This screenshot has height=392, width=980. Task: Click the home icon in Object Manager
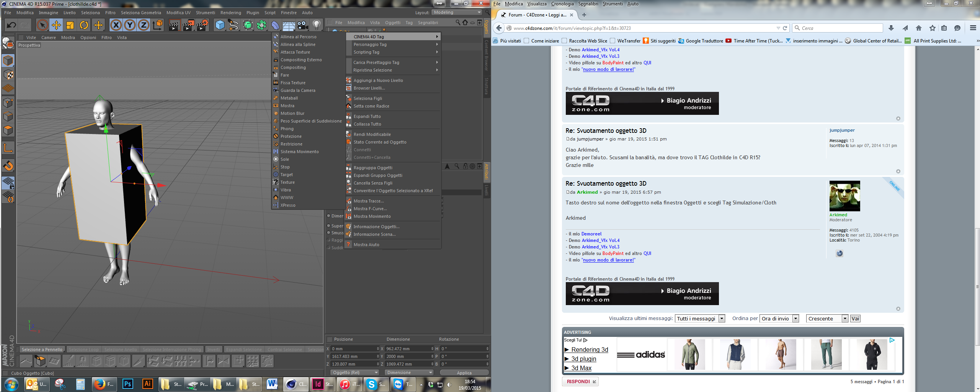[465, 23]
